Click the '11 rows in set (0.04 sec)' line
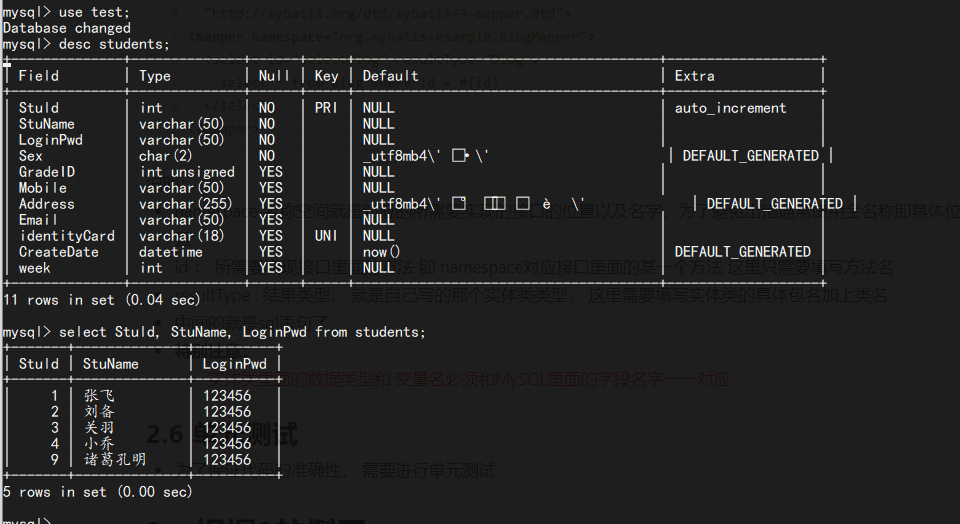Screen dimensions: 960x524 click(x=102, y=300)
